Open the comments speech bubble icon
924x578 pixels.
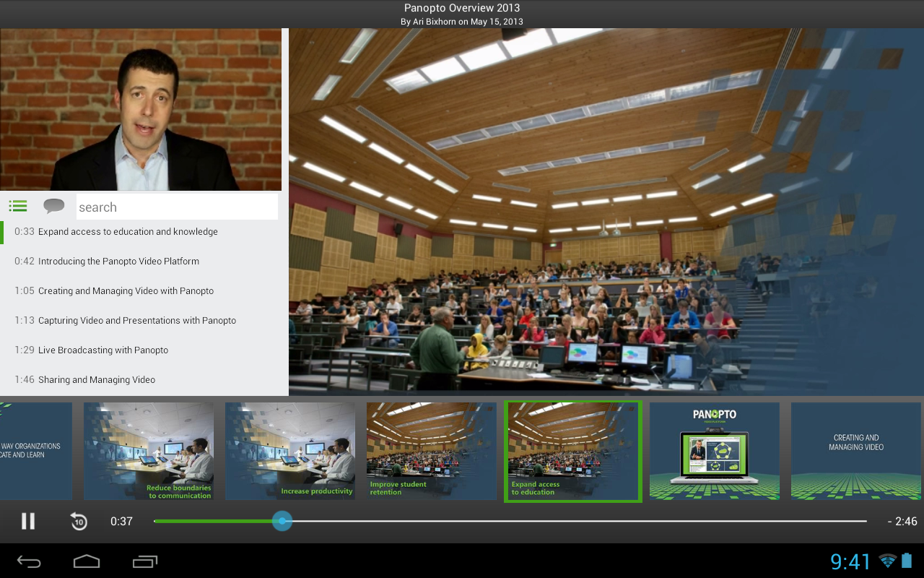coord(54,207)
